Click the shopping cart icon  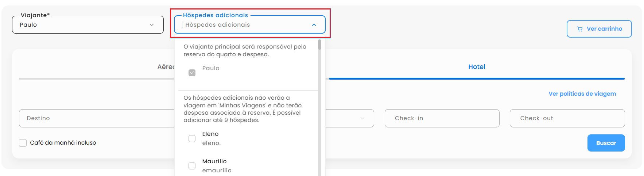pyautogui.click(x=580, y=29)
